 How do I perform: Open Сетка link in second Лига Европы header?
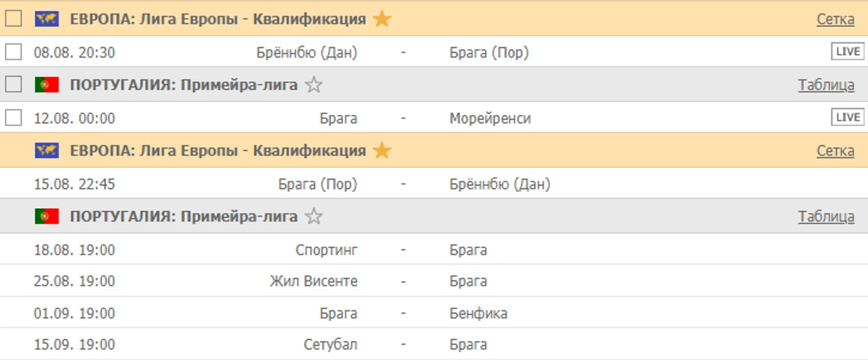(x=835, y=151)
